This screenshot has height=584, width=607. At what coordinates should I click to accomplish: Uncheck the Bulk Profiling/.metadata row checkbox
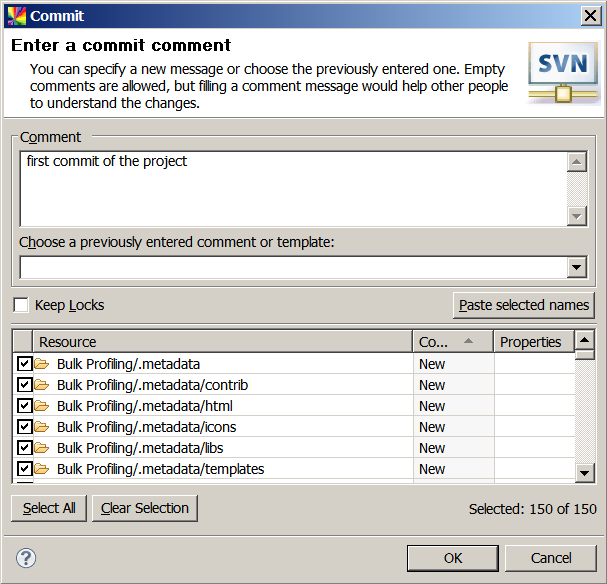tap(24, 364)
